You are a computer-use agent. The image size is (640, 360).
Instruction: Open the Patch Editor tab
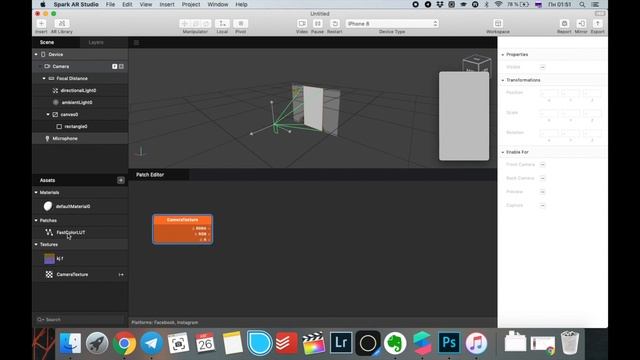coord(150,175)
